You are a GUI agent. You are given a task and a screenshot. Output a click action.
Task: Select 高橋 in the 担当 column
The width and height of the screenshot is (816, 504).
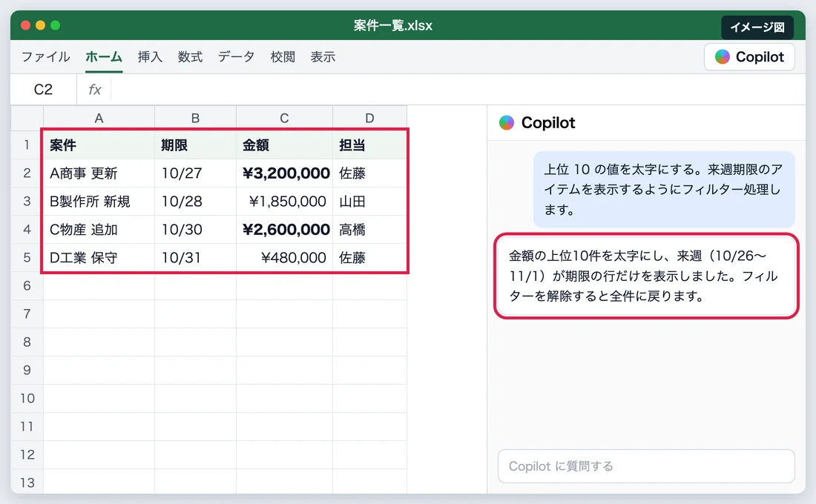[369, 229]
